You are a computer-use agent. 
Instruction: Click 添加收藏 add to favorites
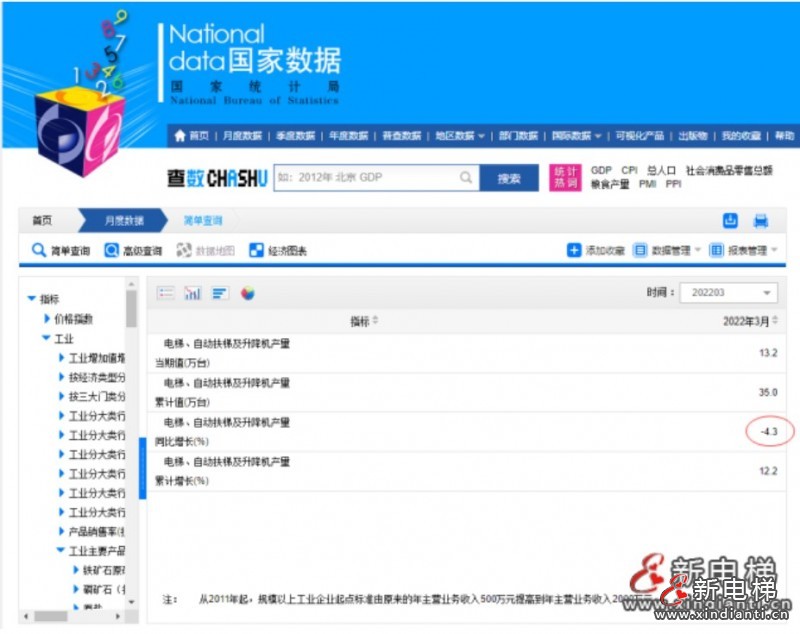click(x=596, y=251)
